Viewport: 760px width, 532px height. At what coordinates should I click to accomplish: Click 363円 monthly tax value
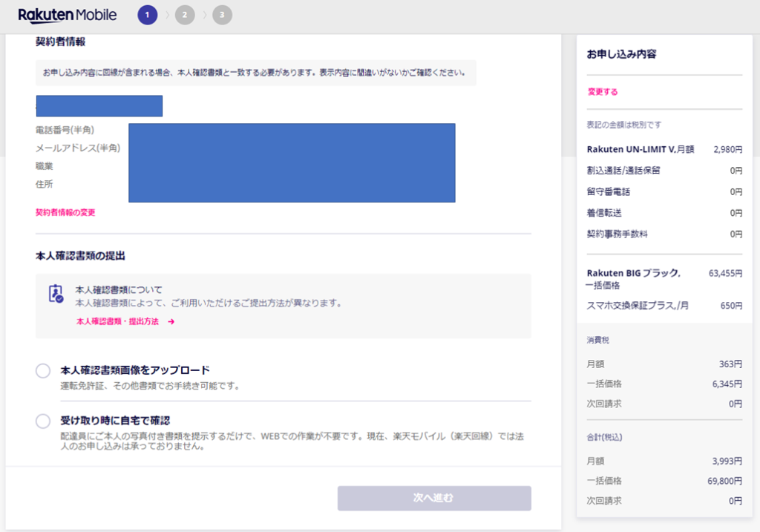(730, 364)
